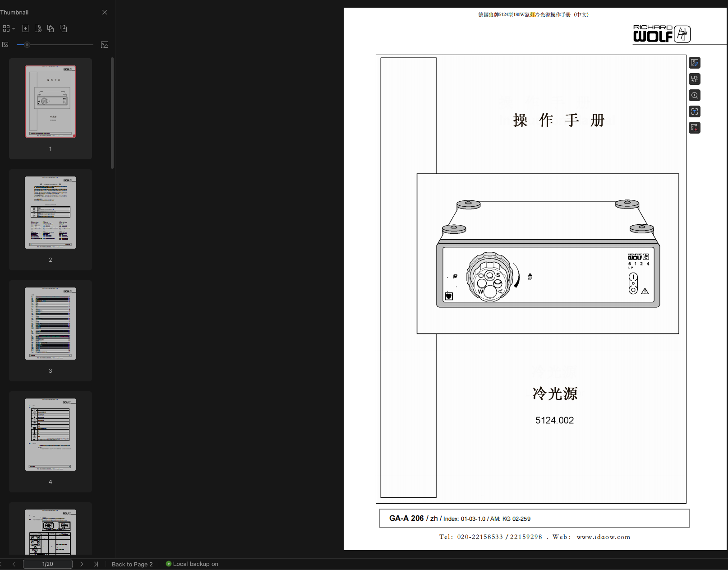Activate the text recognition (T) tool

point(695,111)
